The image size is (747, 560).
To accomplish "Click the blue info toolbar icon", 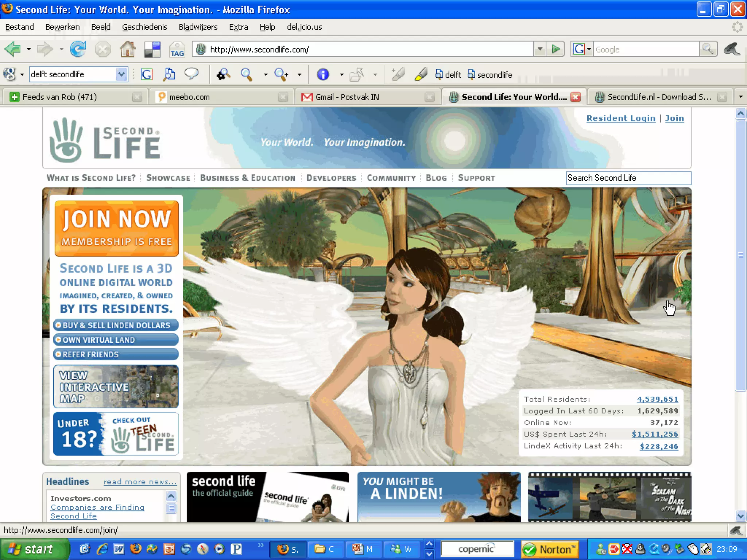I will click(x=323, y=74).
